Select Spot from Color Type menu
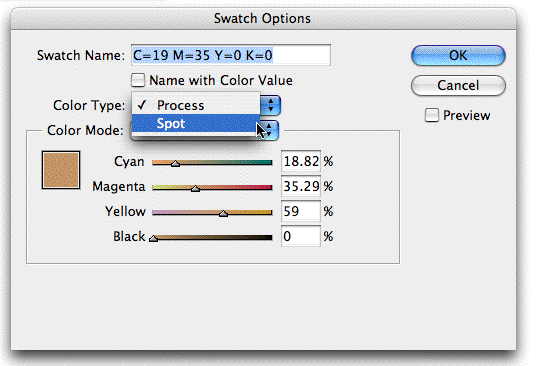 pyautogui.click(x=196, y=123)
